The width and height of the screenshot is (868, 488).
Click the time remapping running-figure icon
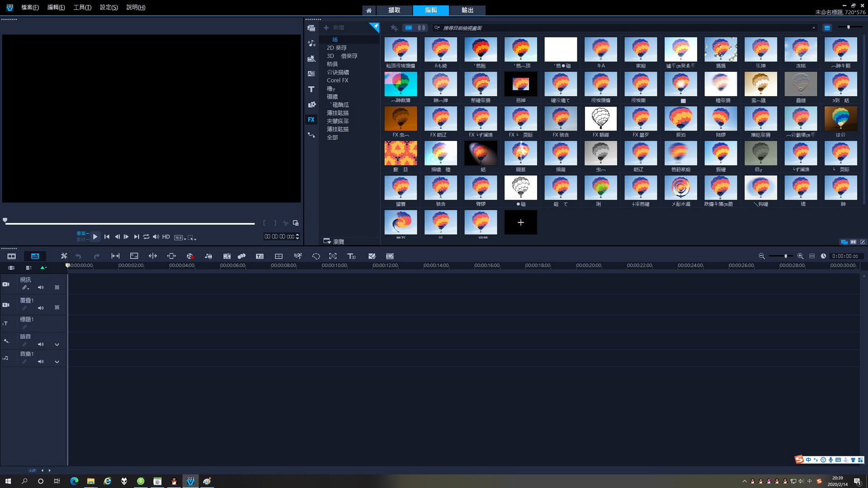[297, 256]
